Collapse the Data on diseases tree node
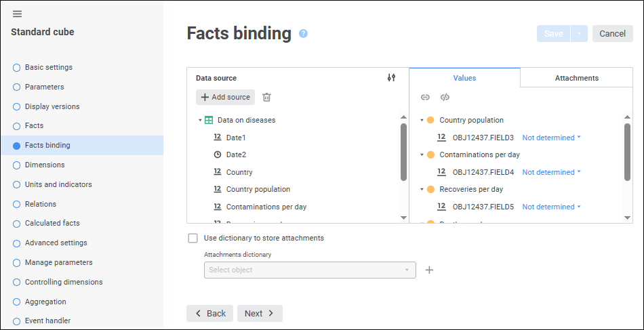This screenshot has height=330, width=644. [x=200, y=121]
